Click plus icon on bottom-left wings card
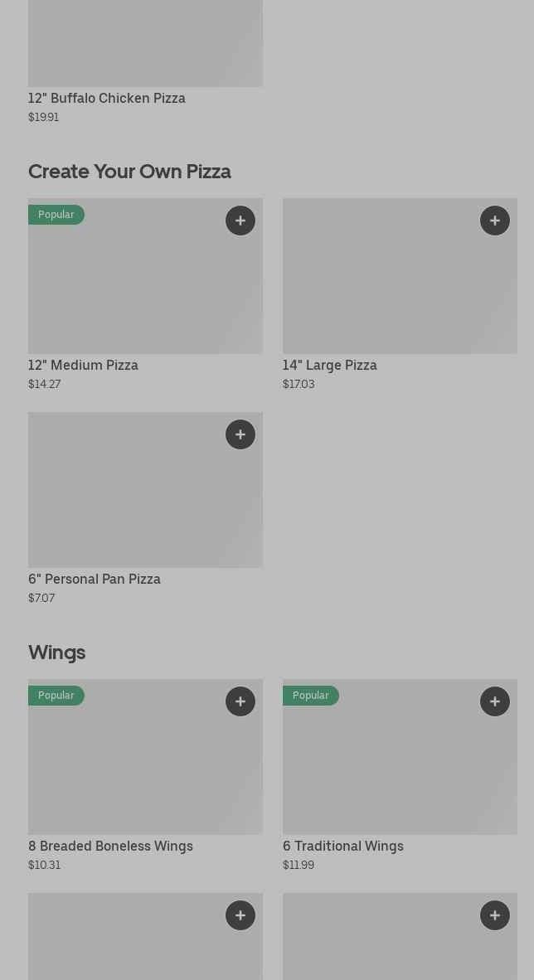 click(240, 915)
